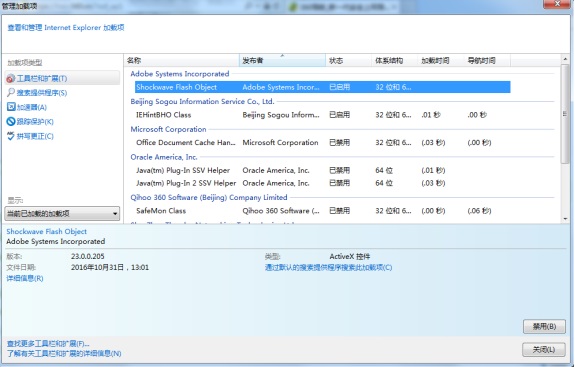The width and height of the screenshot is (575, 367).
Task: Select 跟踪保护(K) add-on type
Action: (35, 121)
